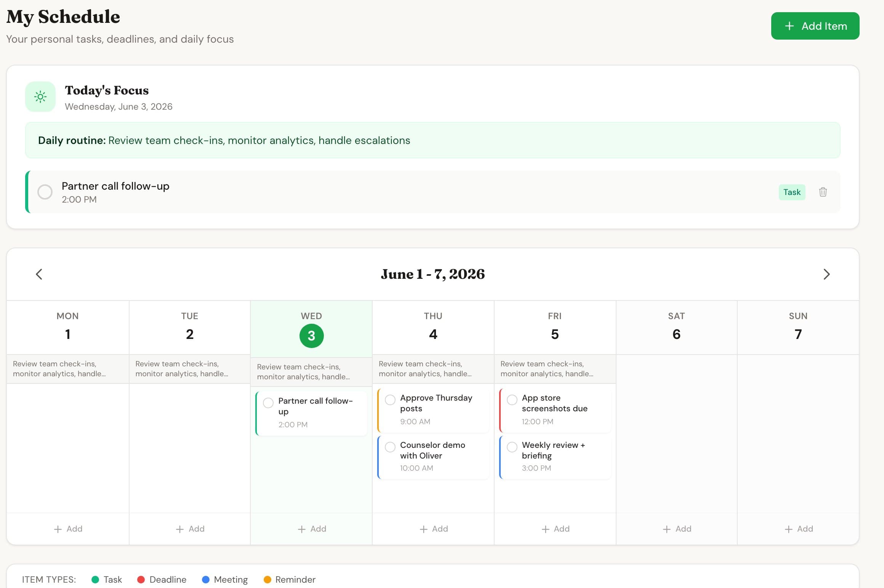Click Thursday's daily routine note

click(433, 369)
